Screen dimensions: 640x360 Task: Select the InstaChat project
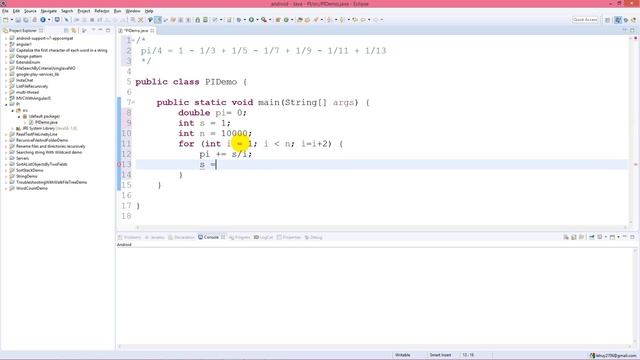coord(24,80)
